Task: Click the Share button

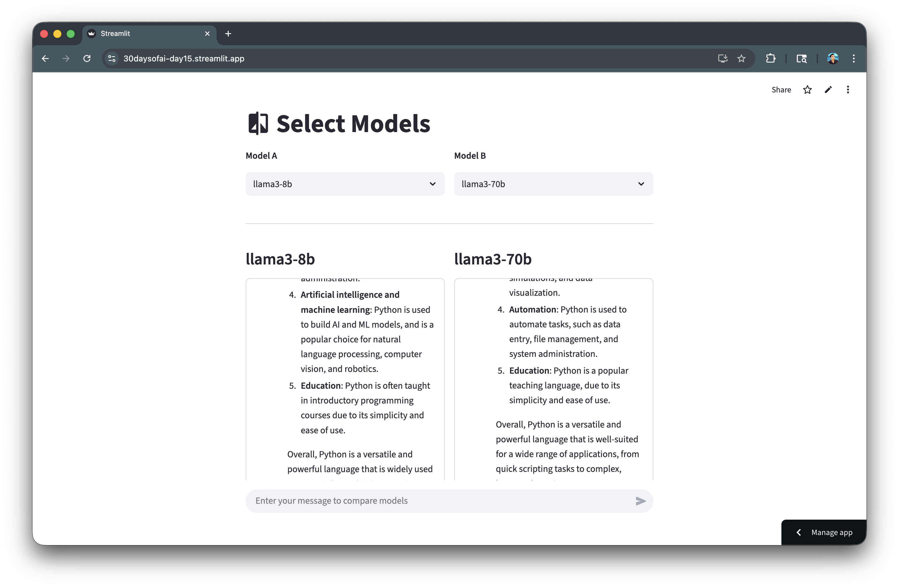Action: [x=781, y=90]
